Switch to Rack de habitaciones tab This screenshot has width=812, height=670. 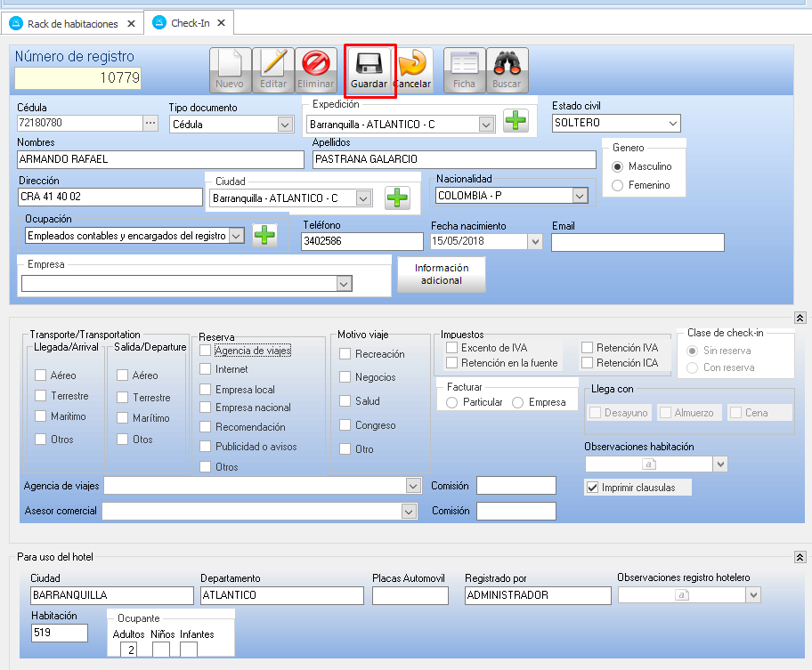pyautogui.click(x=74, y=23)
